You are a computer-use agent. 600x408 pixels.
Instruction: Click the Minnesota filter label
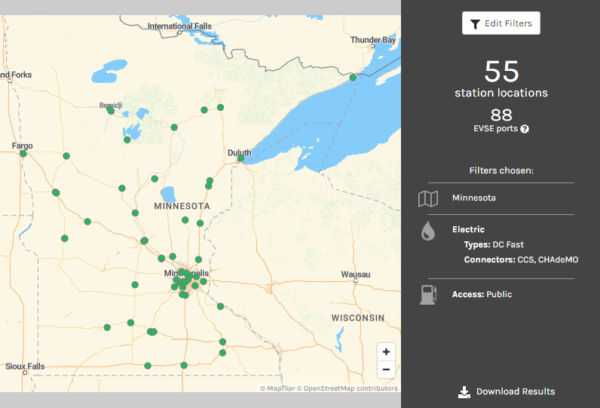(x=472, y=198)
